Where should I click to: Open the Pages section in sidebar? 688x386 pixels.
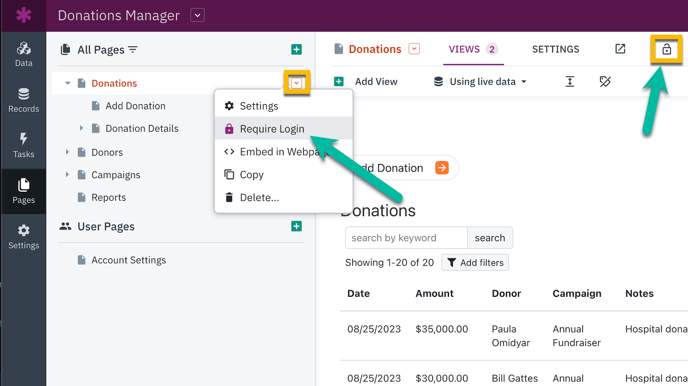(x=23, y=191)
